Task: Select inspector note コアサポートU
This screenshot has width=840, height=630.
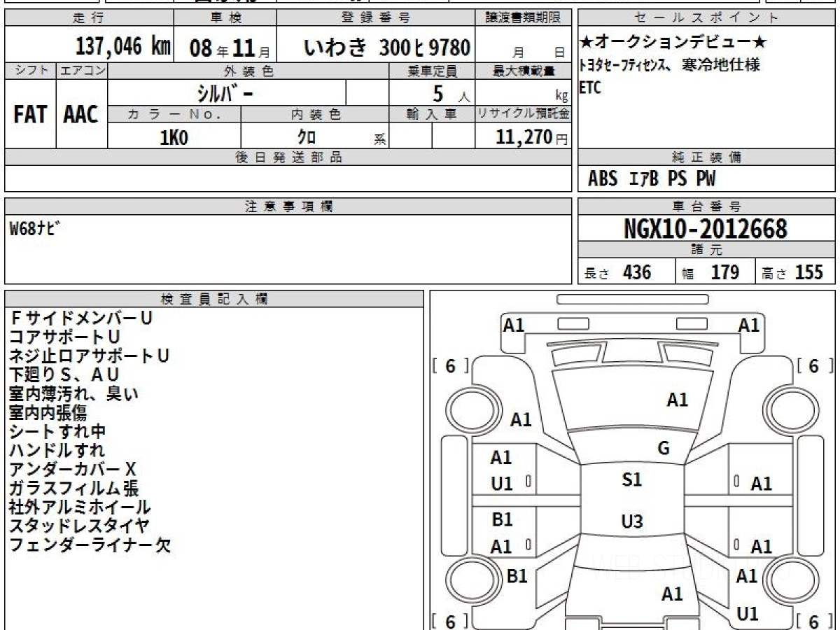Action: point(65,337)
